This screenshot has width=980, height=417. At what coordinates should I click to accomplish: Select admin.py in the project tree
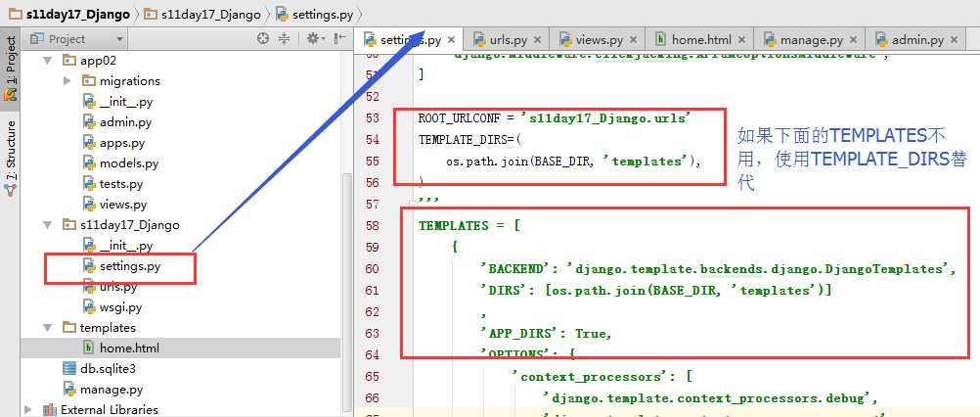[116, 122]
